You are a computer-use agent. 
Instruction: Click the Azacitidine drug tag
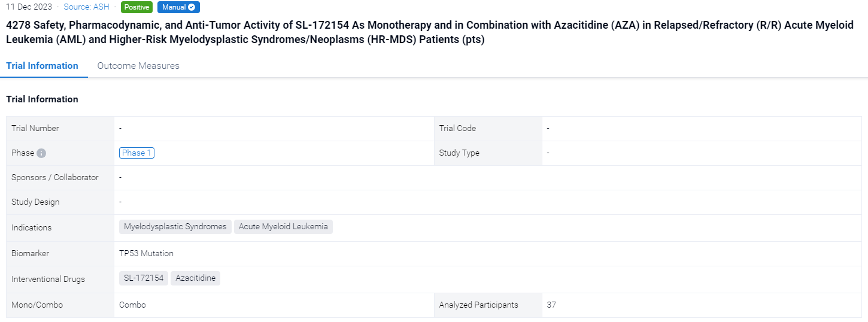pos(195,278)
